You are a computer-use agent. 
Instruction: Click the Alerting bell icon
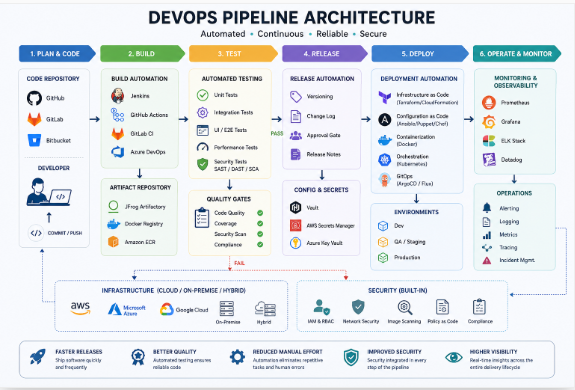click(x=487, y=208)
